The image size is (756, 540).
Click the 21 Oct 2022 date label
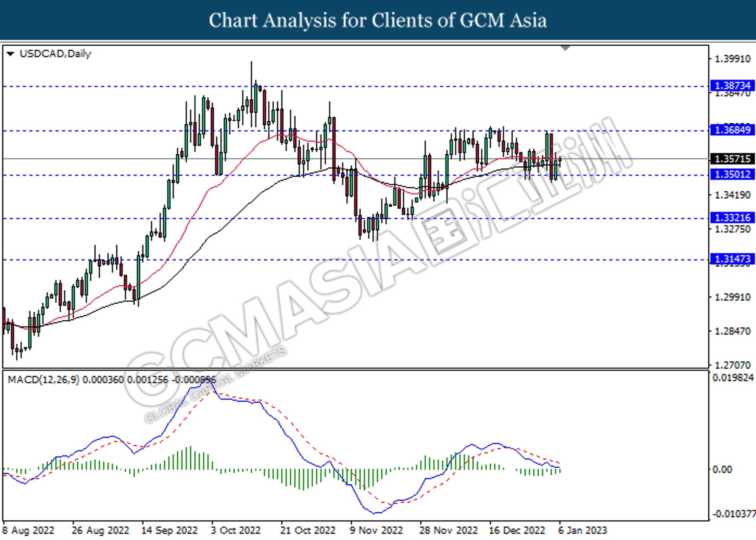[x=308, y=530]
